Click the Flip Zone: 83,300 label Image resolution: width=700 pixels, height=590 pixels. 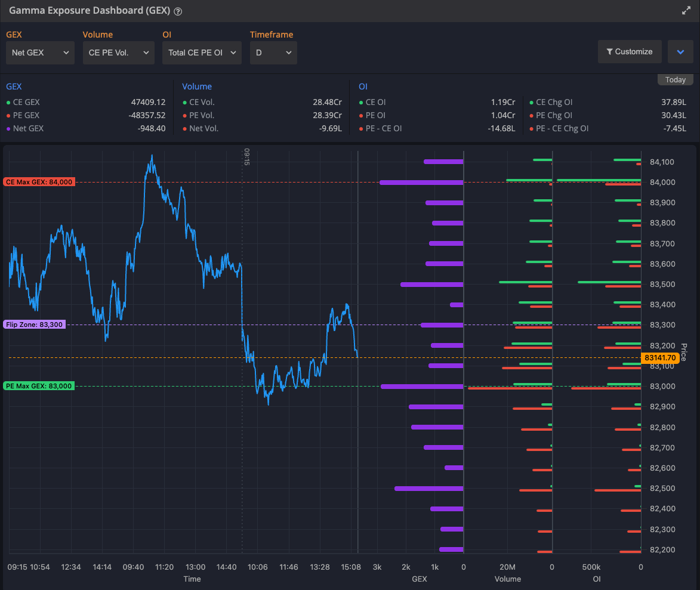tap(34, 325)
